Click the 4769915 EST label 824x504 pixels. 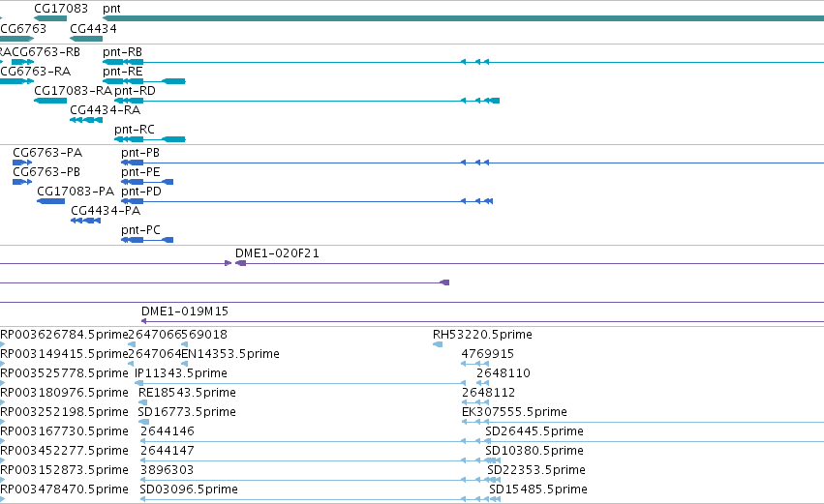coord(488,354)
